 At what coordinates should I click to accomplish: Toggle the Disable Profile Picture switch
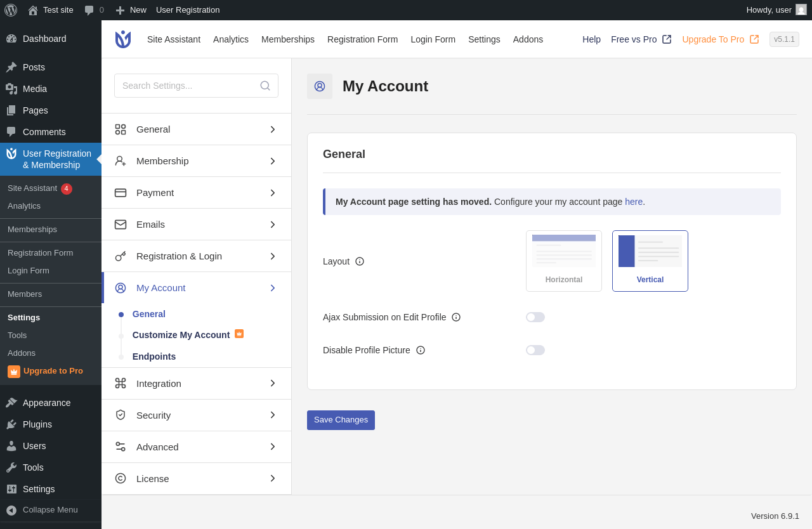pyautogui.click(x=535, y=350)
